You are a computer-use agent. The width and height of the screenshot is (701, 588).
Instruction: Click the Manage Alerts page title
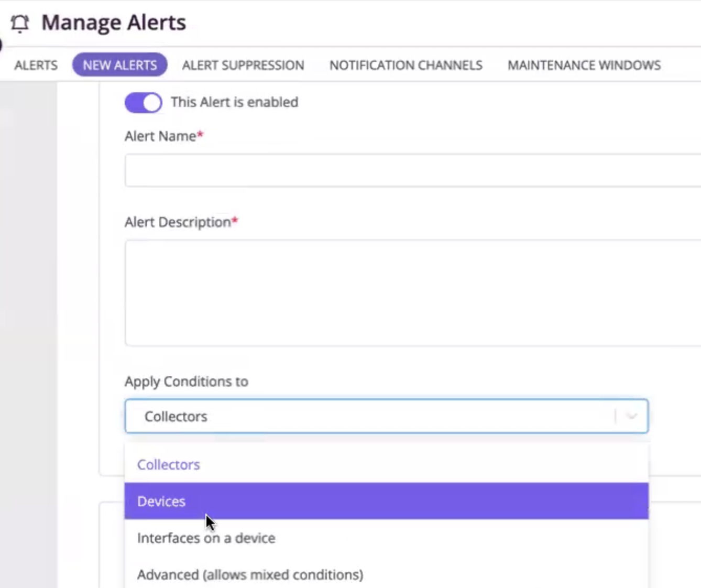(x=114, y=23)
